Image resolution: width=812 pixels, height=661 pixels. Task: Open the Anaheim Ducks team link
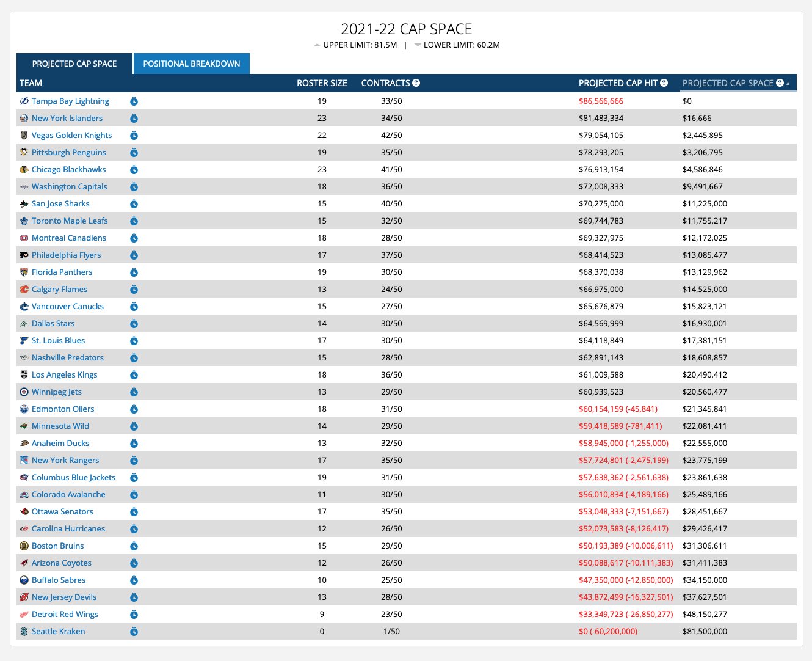60,444
